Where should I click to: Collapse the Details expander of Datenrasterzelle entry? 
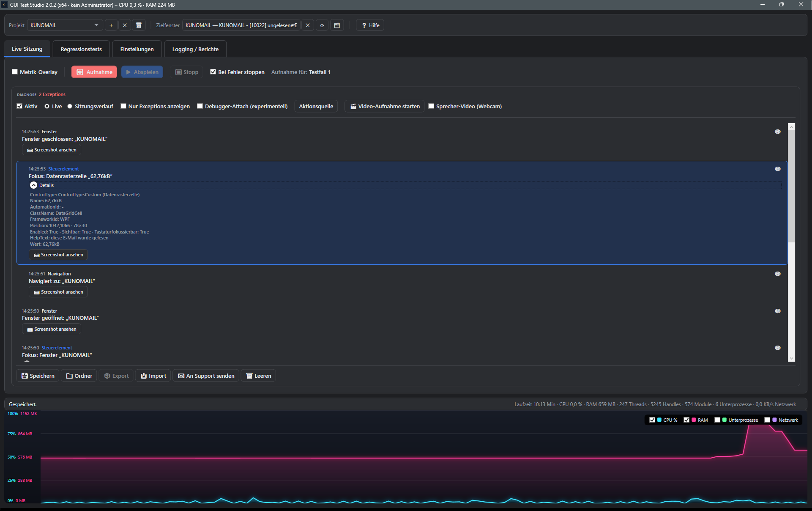coord(34,185)
